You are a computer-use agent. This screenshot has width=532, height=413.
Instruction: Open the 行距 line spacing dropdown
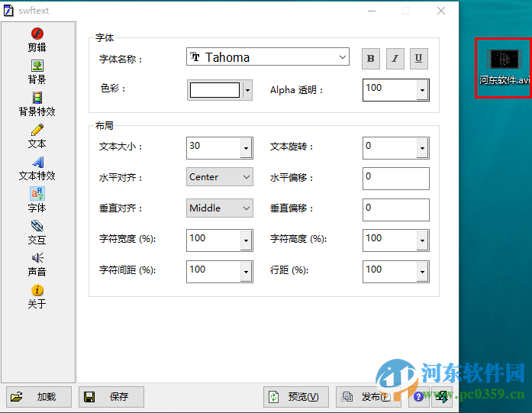point(422,272)
